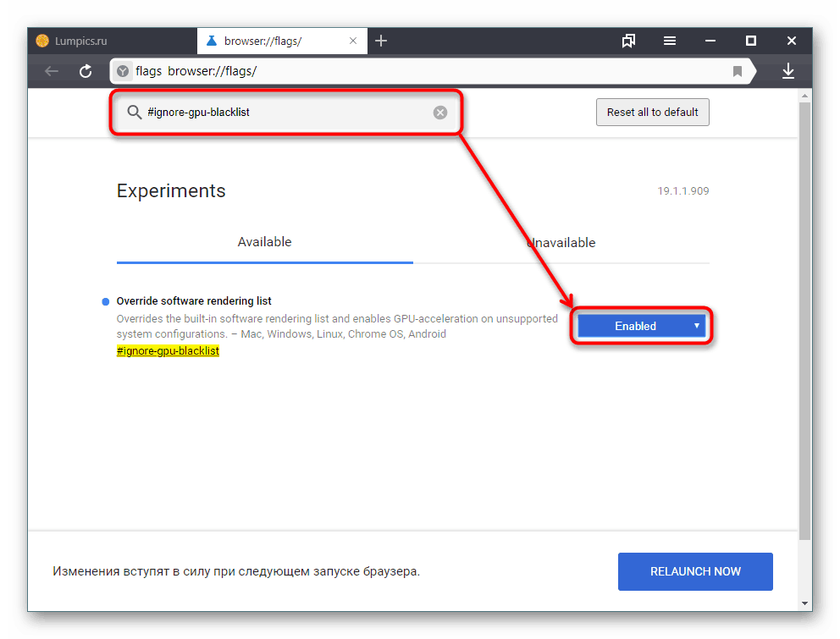Click the back navigation arrow
The image size is (840, 639).
(x=51, y=71)
